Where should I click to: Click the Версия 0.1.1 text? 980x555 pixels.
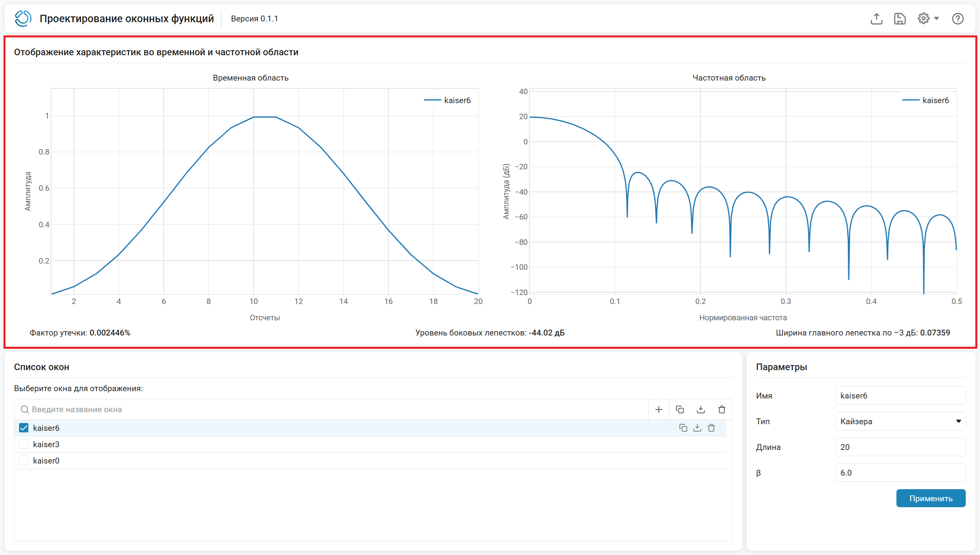click(254, 19)
